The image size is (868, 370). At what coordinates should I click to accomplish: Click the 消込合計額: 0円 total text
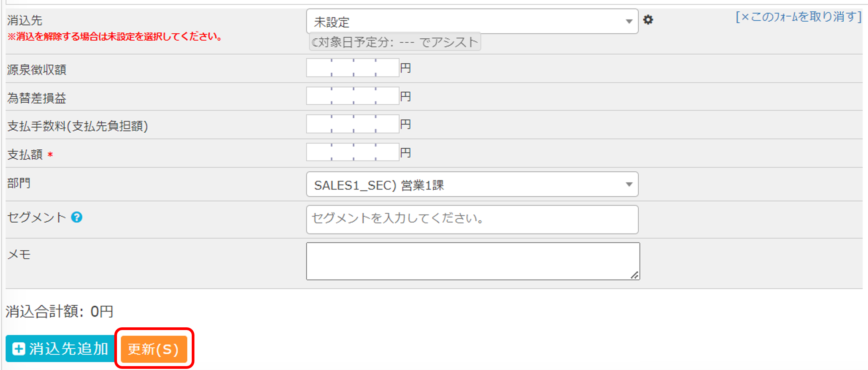pyautogui.click(x=59, y=311)
